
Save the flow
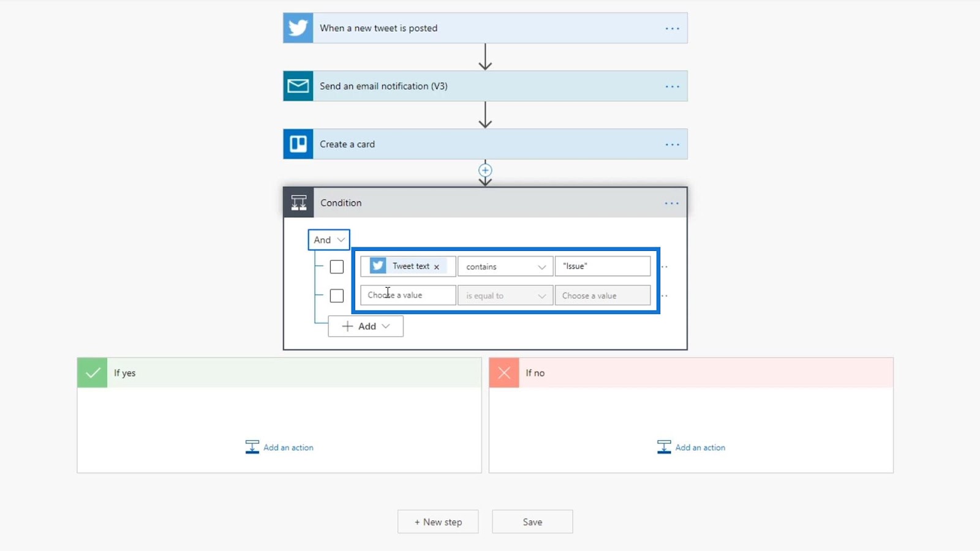pyautogui.click(x=532, y=522)
